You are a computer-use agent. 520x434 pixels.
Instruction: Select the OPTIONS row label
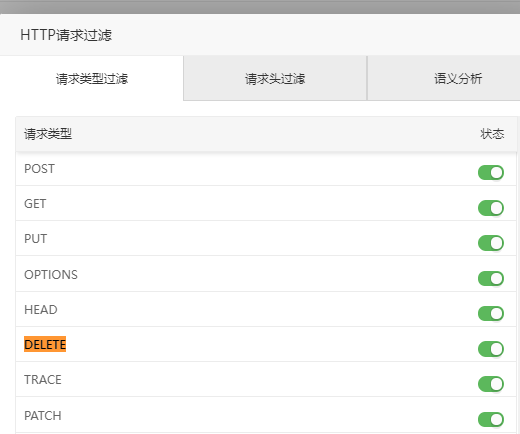(x=51, y=275)
